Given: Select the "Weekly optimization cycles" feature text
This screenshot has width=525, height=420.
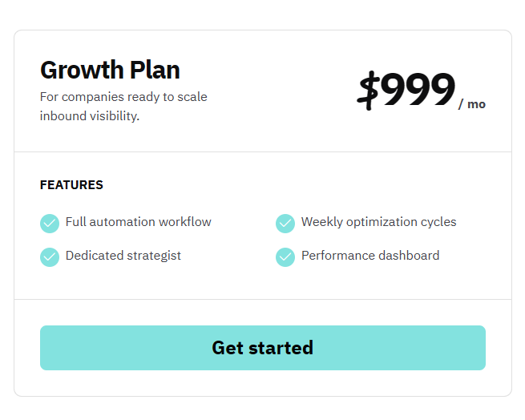Looking at the screenshot, I should (378, 222).
